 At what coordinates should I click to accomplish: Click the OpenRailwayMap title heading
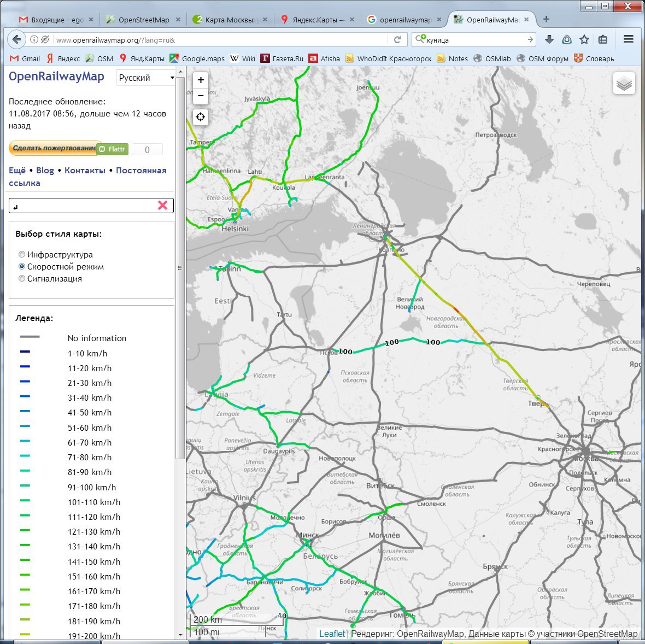(x=56, y=77)
